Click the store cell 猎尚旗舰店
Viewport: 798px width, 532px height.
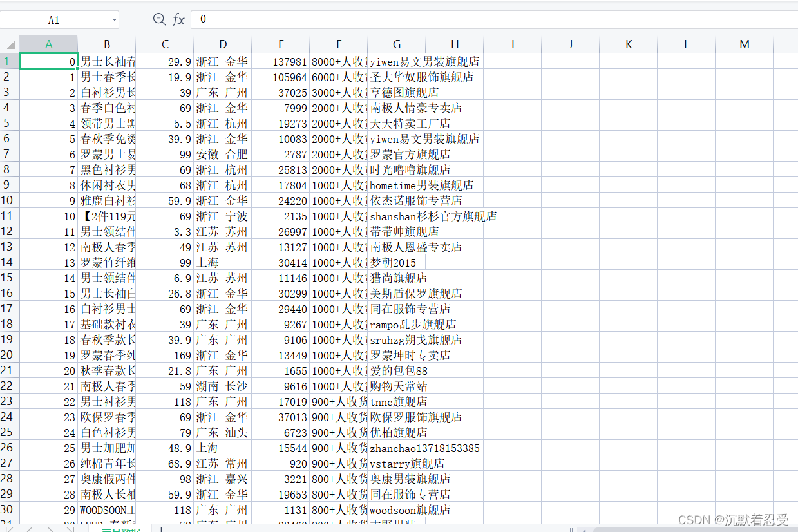coord(399,278)
